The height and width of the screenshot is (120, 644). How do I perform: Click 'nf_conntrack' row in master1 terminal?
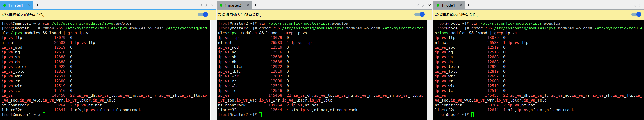51,105
